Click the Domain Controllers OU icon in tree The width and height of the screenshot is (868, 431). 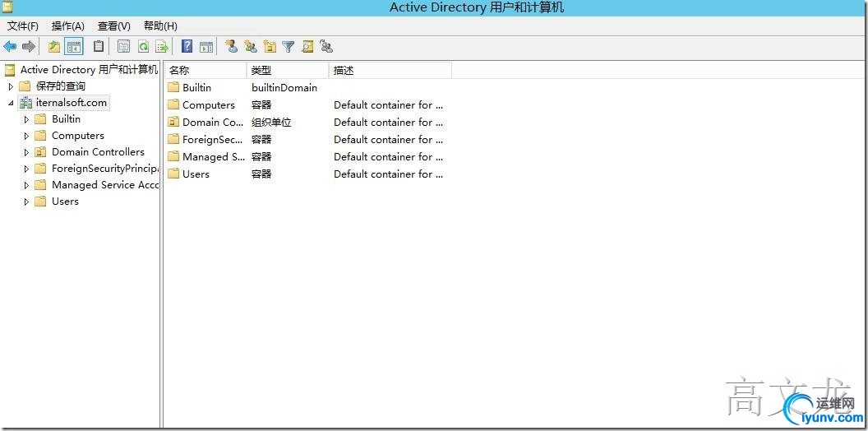[x=39, y=152]
